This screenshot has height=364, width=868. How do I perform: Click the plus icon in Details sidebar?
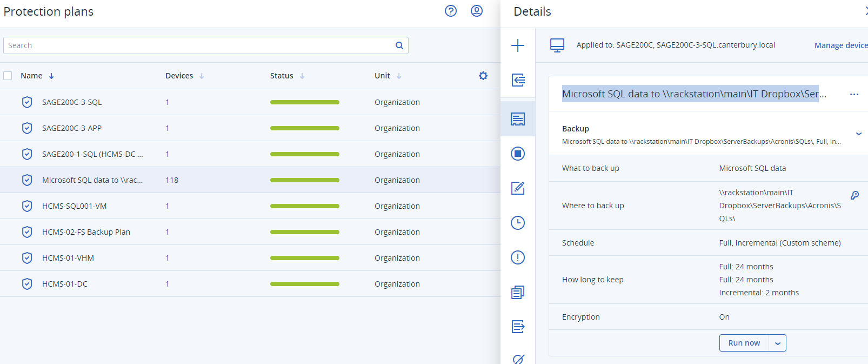pyautogui.click(x=518, y=45)
